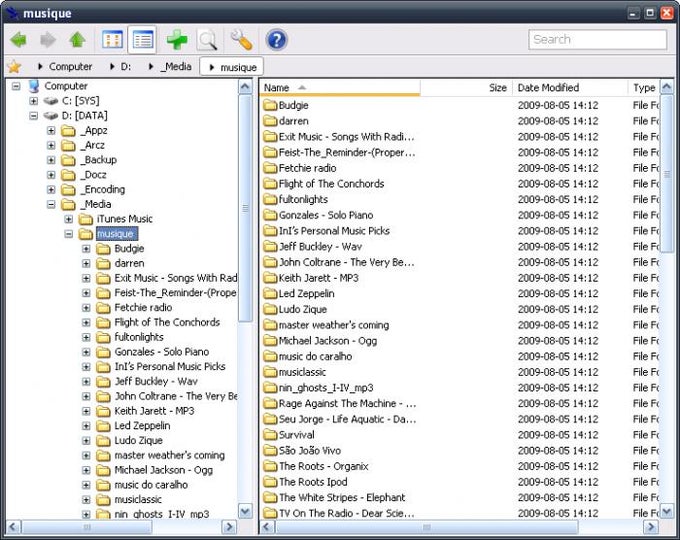Select 'Michael Jackson - Ogg' in file list

coord(327,341)
